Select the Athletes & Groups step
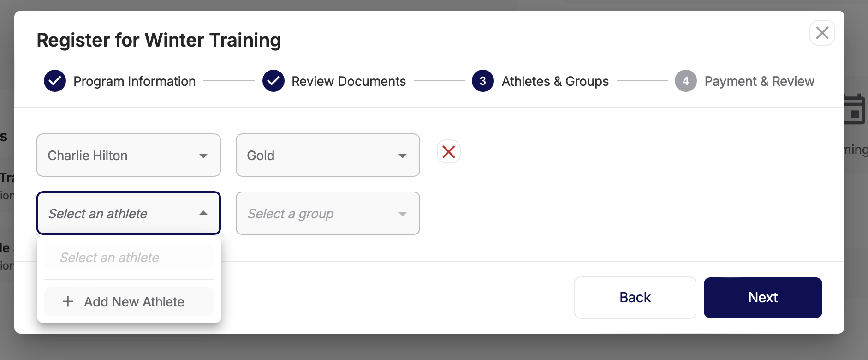 pyautogui.click(x=540, y=81)
